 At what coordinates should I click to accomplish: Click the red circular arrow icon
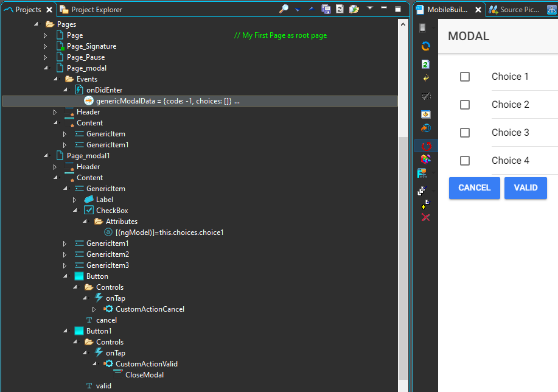(426, 146)
